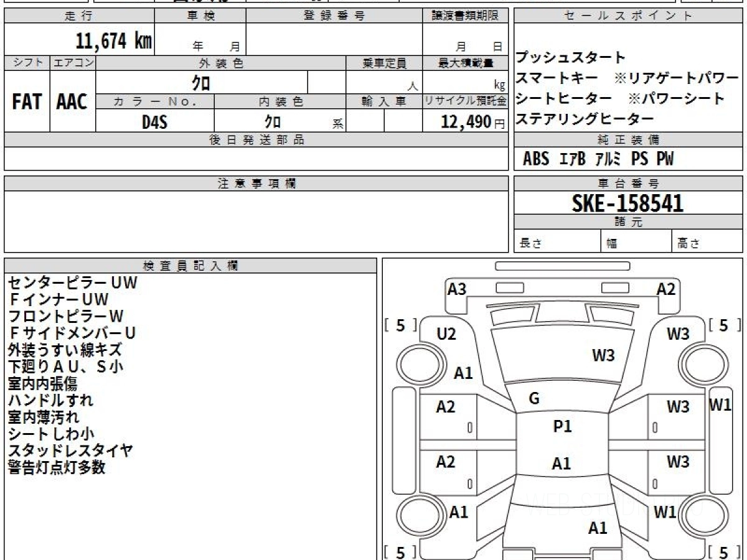Click the FAT shift type cell
Screen dimensions: 747x560
pyautogui.click(x=27, y=102)
